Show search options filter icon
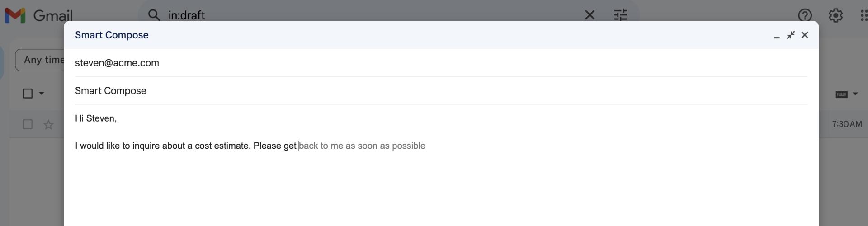The image size is (868, 226). 620,15
